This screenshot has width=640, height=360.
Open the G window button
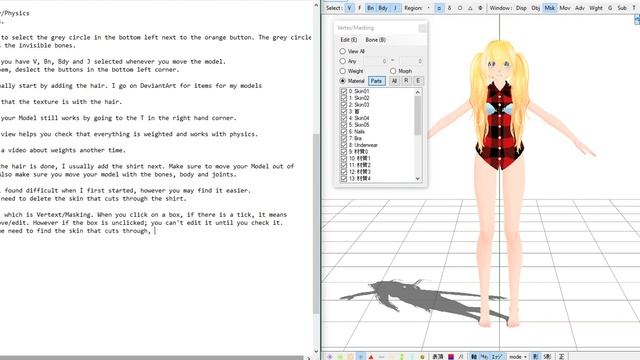pos(610,8)
